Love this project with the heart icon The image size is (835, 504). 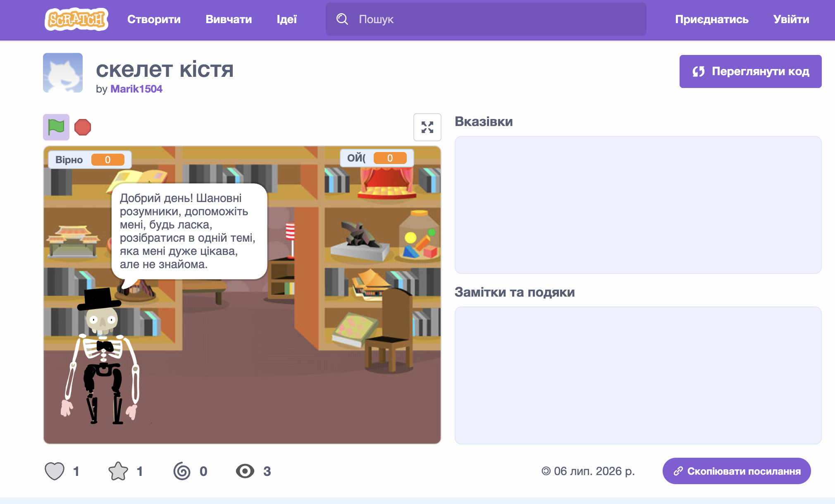point(55,471)
